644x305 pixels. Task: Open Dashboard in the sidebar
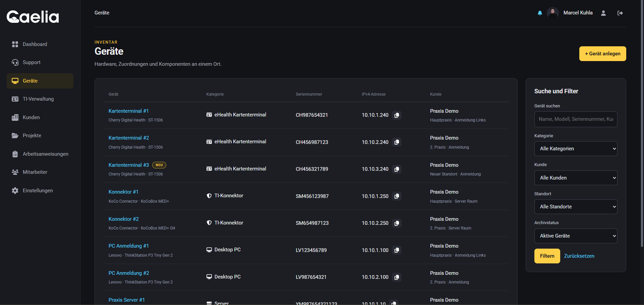[x=40, y=44]
